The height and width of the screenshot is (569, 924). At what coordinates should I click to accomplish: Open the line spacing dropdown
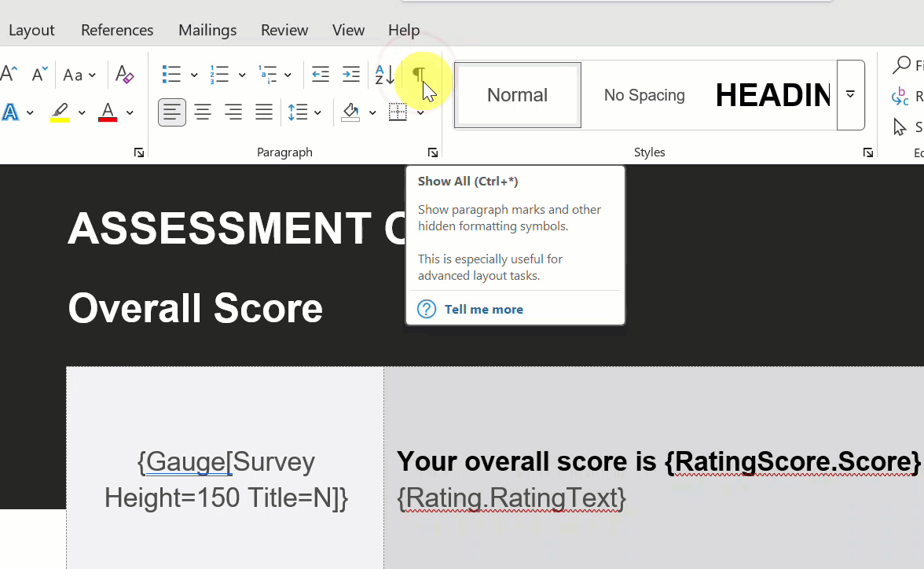pyautogui.click(x=305, y=112)
